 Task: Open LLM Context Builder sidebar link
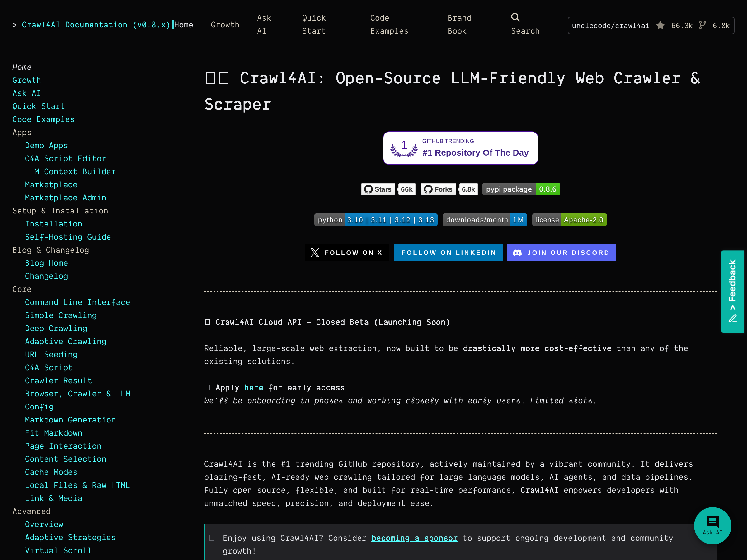click(x=70, y=171)
